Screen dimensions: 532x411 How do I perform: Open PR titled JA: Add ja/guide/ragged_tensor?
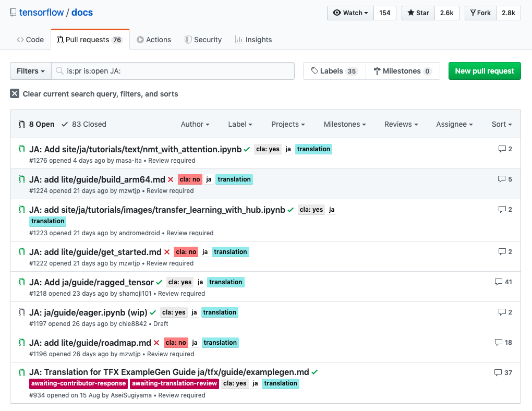tap(92, 282)
